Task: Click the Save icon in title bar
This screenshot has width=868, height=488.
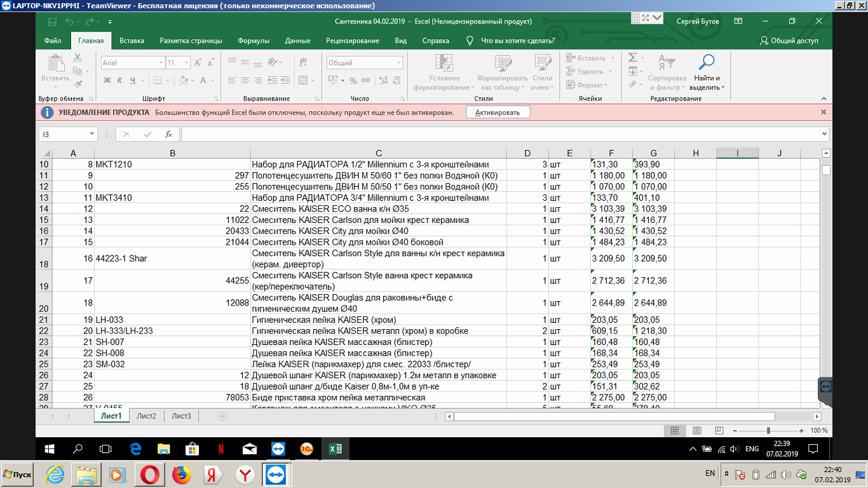Action: 53,22
